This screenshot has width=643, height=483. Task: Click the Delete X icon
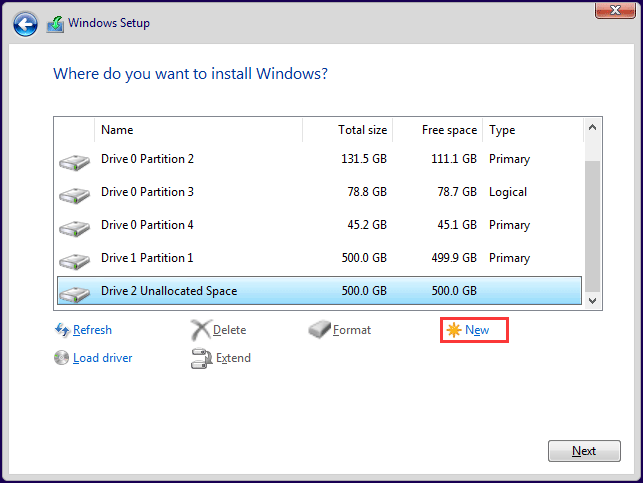pyautogui.click(x=201, y=330)
